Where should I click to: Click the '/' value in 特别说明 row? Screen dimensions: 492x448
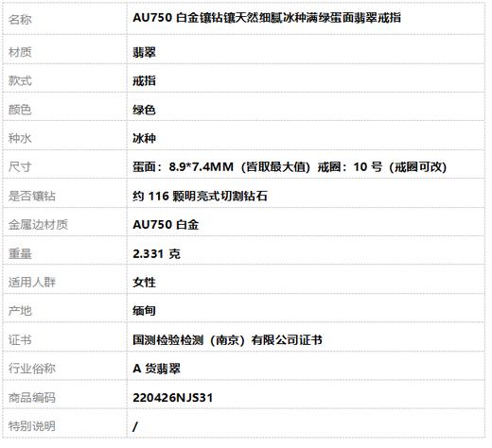tap(135, 426)
